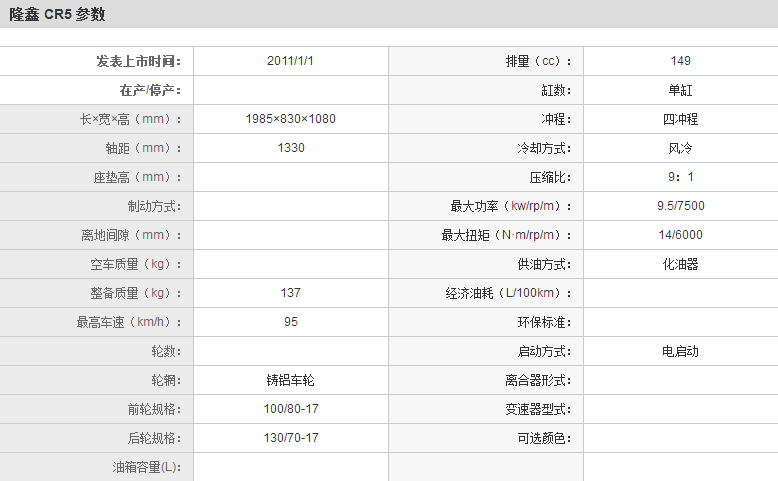Viewport: 778px width, 481px height.
Task: Click the 发表上市时间 row label
Action: click(139, 61)
